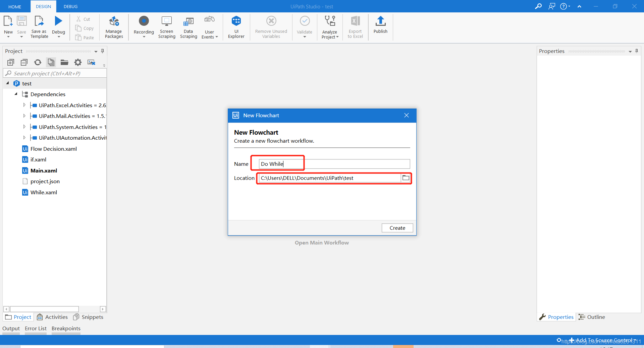This screenshot has width=644, height=348.
Task: Open Recording dropdown arrow
Action: coord(144,37)
